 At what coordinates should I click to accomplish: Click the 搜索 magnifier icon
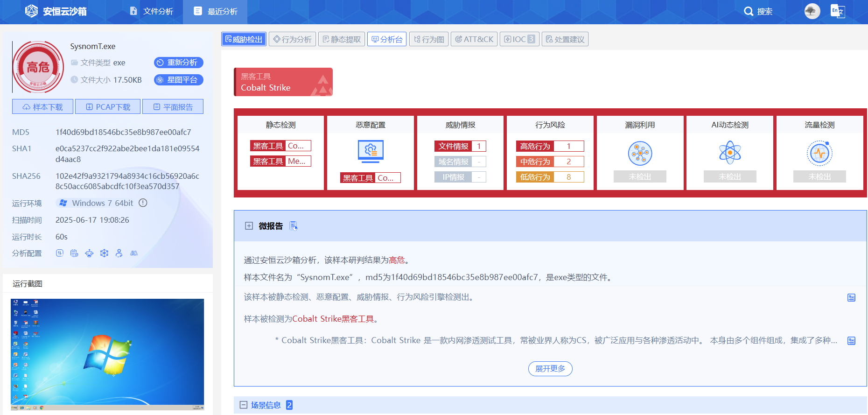pos(749,11)
